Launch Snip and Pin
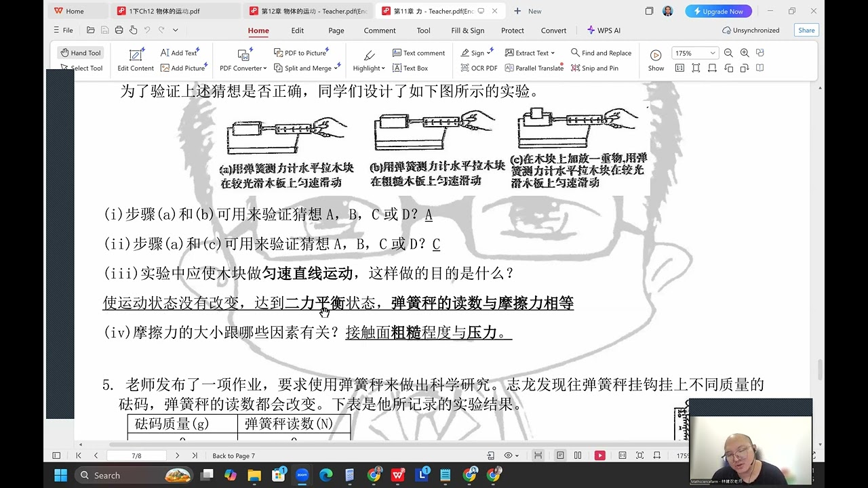 coord(595,68)
